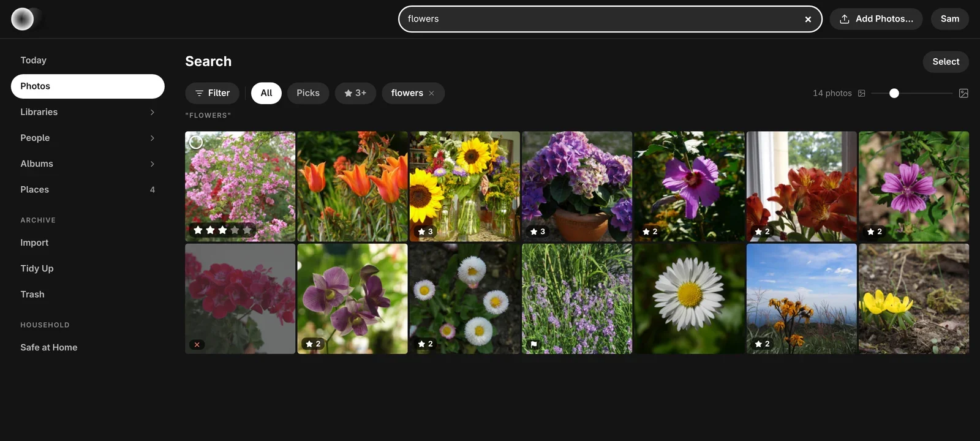Click the small thumbnail size icon

click(862, 93)
